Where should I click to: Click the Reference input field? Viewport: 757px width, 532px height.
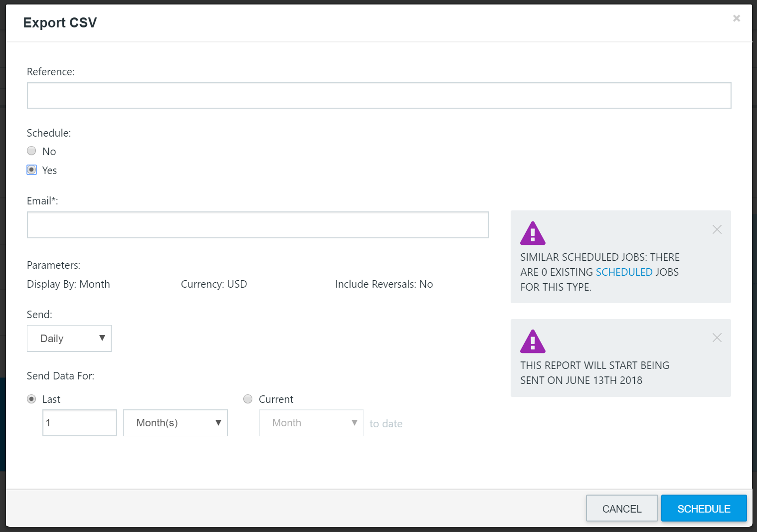[379, 95]
